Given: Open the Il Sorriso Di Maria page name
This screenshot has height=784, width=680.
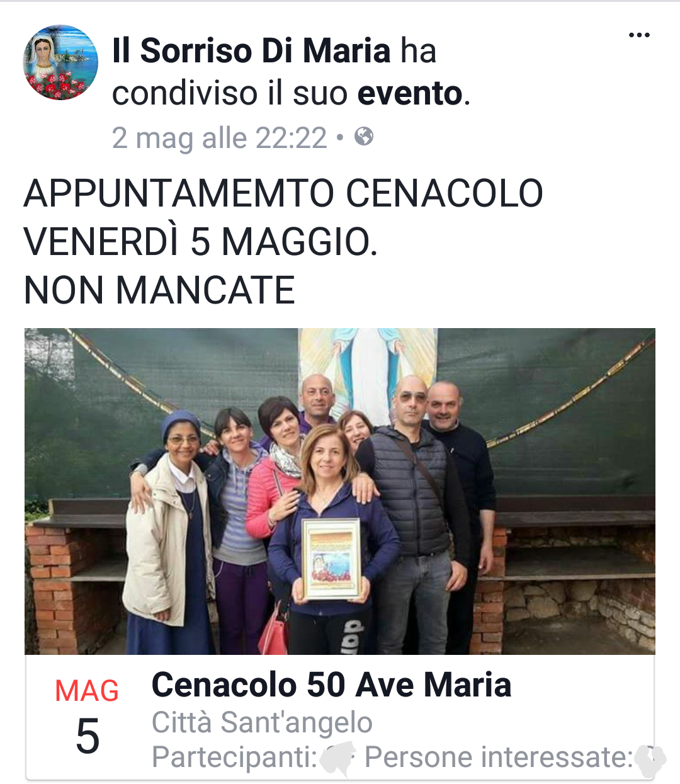Looking at the screenshot, I should point(251,50).
